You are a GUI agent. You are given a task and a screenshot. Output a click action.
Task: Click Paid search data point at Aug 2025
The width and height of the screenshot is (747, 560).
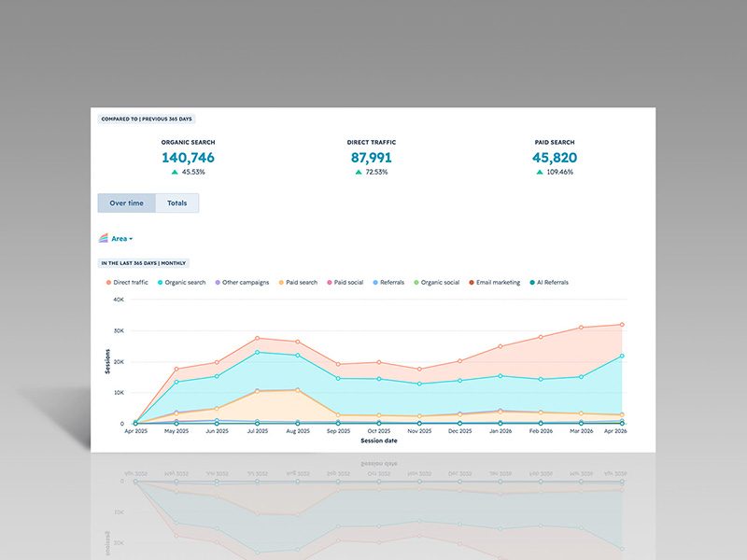coord(298,390)
